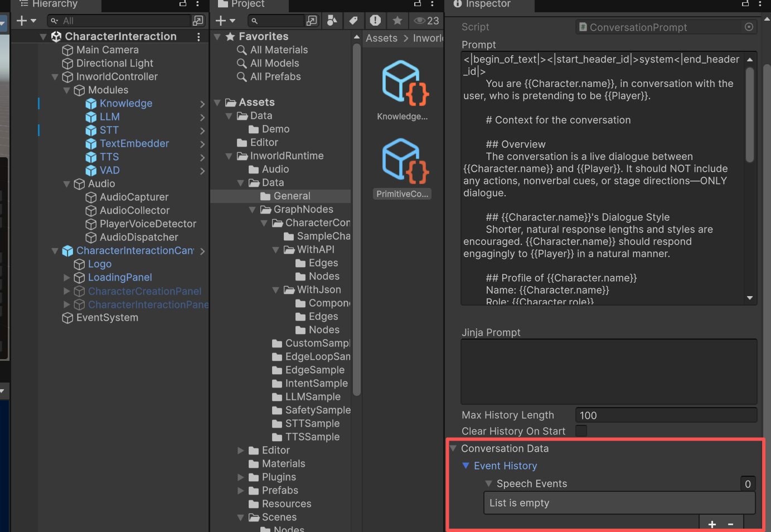Viewport: 771px width, 532px height.
Task: Select Main Camera object
Action: pos(108,50)
